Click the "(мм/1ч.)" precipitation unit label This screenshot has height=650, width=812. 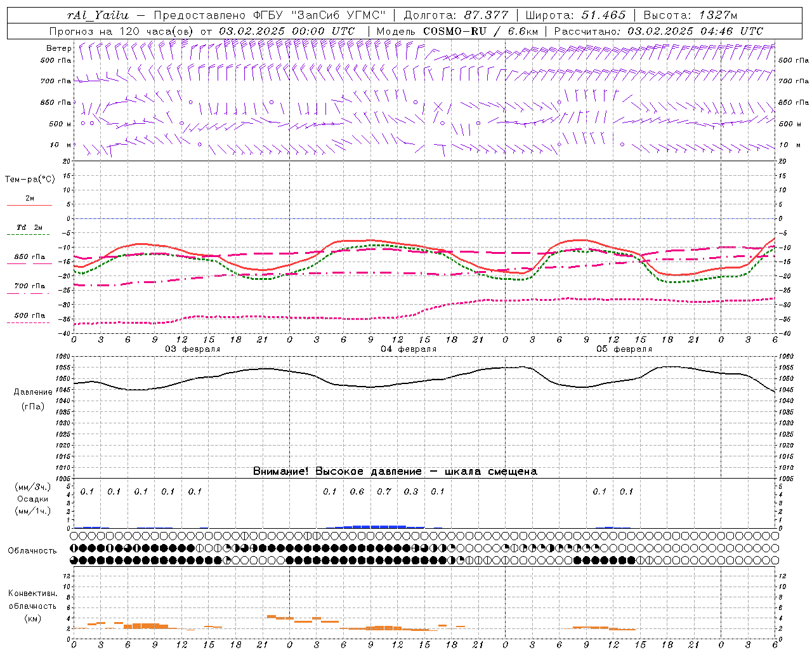33,511
